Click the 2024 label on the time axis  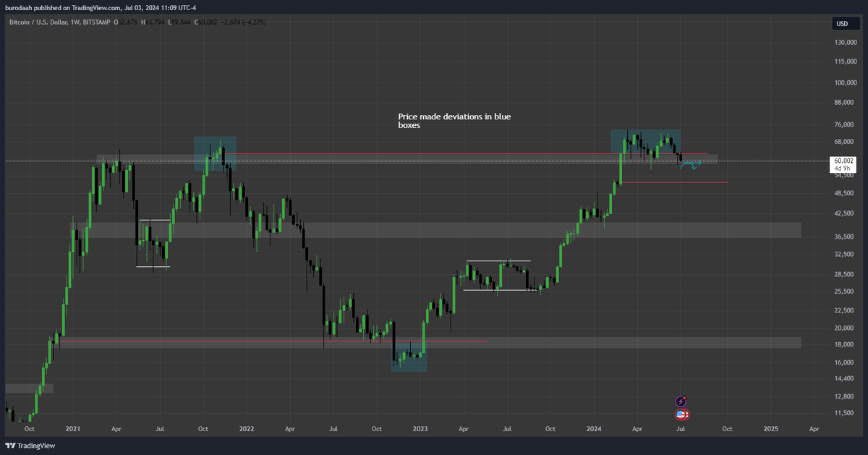coord(594,428)
